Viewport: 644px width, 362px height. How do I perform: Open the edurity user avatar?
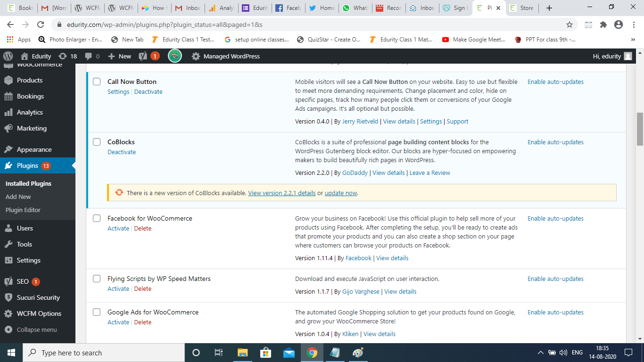pyautogui.click(x=628, y=56)
